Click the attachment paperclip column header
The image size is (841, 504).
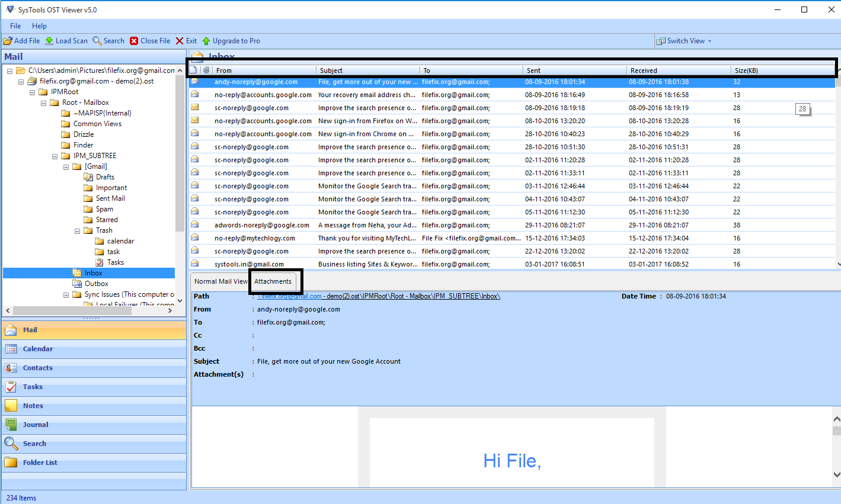click(x=206, y=70)
